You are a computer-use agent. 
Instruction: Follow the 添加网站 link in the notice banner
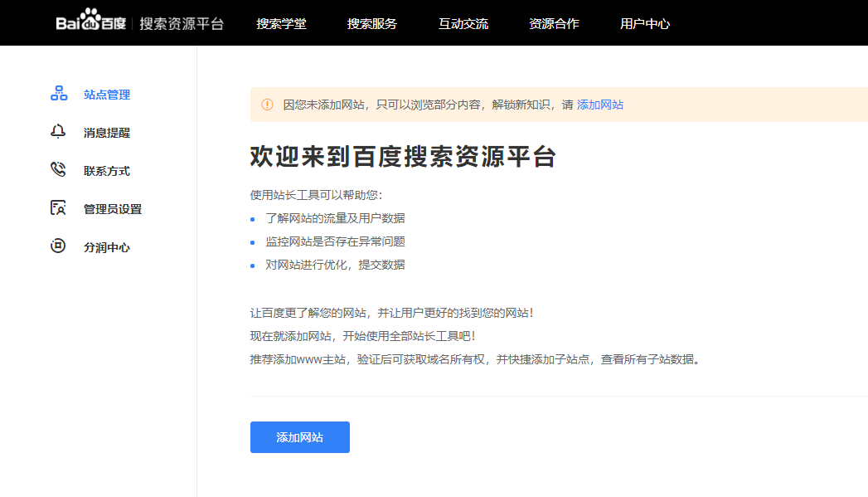point(600,105)
